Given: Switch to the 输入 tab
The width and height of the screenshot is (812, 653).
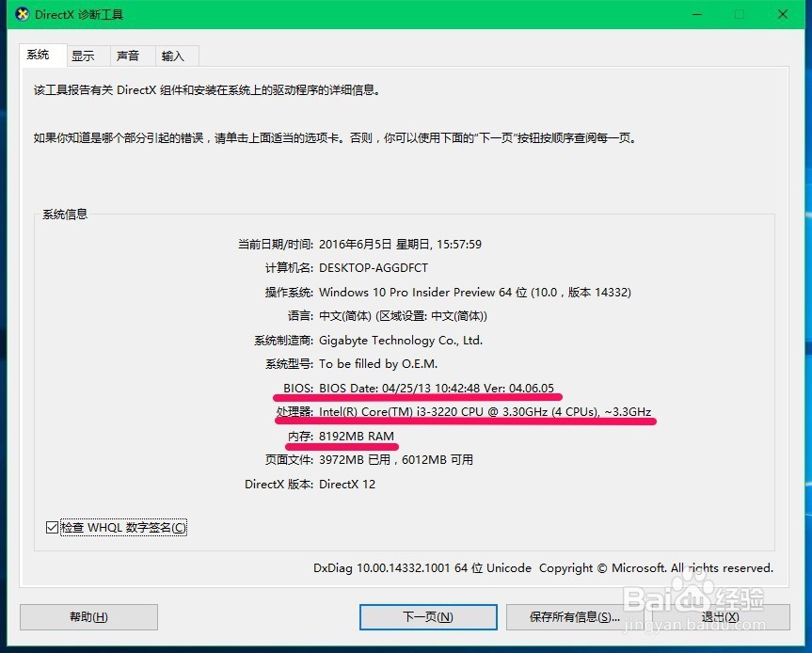Looking at the screenshot, I should tap(177, 56).
